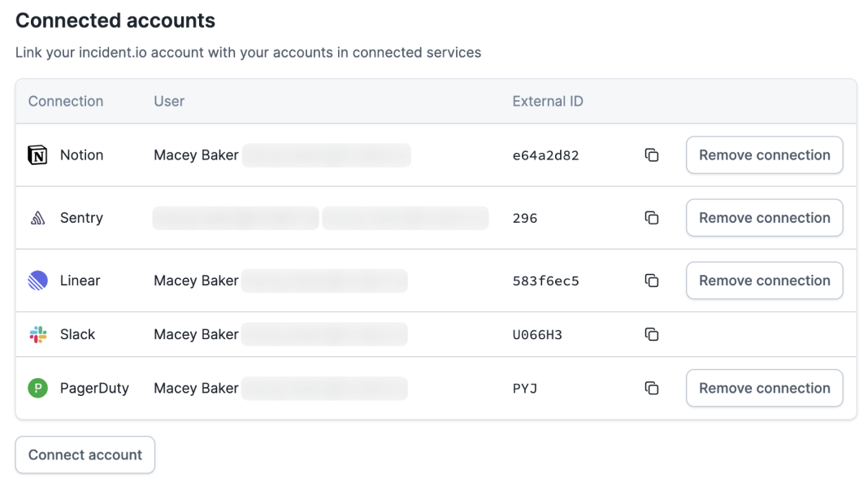Click the Slack logo icon
The height and width of the screenshot is (483, 868).
pyautogui.click(x=38, y=334)
